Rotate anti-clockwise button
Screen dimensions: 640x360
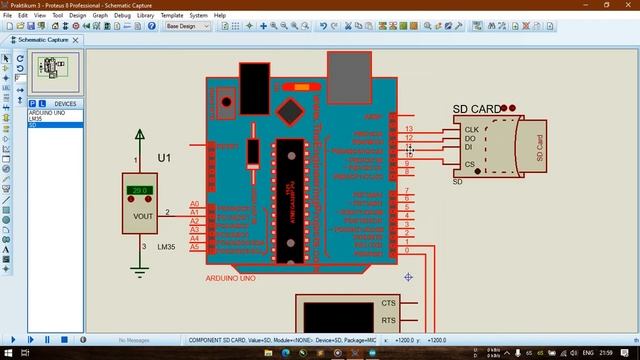pos(20,68)
